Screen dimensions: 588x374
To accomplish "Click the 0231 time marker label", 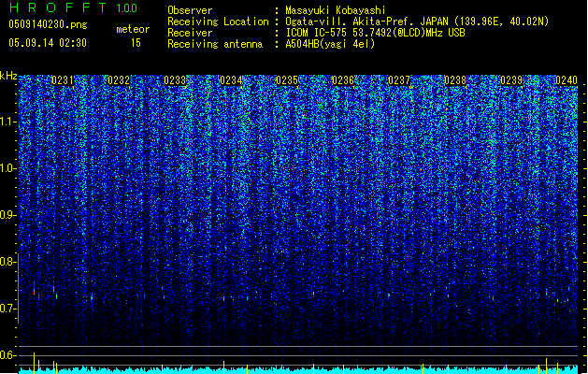I will tap(63, 80).
